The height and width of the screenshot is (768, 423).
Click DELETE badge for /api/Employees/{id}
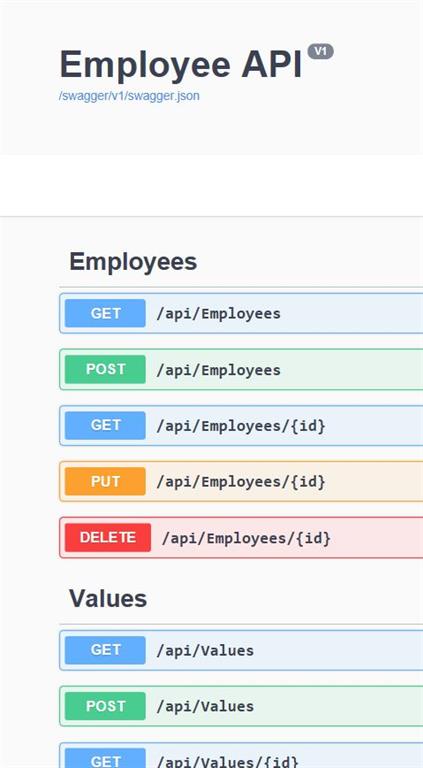coord(108,538)
